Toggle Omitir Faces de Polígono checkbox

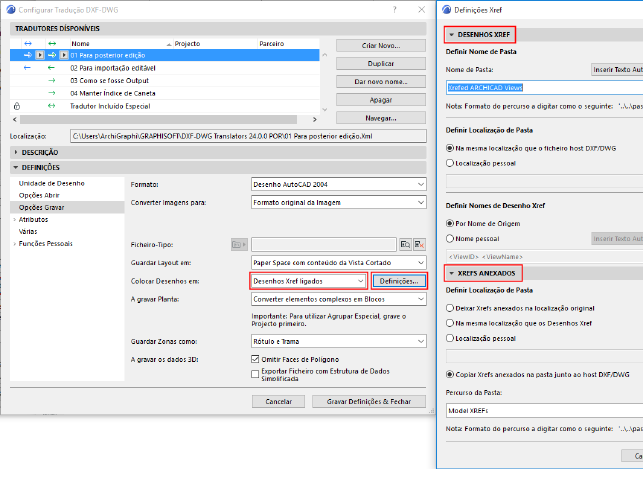pos(255,359)
